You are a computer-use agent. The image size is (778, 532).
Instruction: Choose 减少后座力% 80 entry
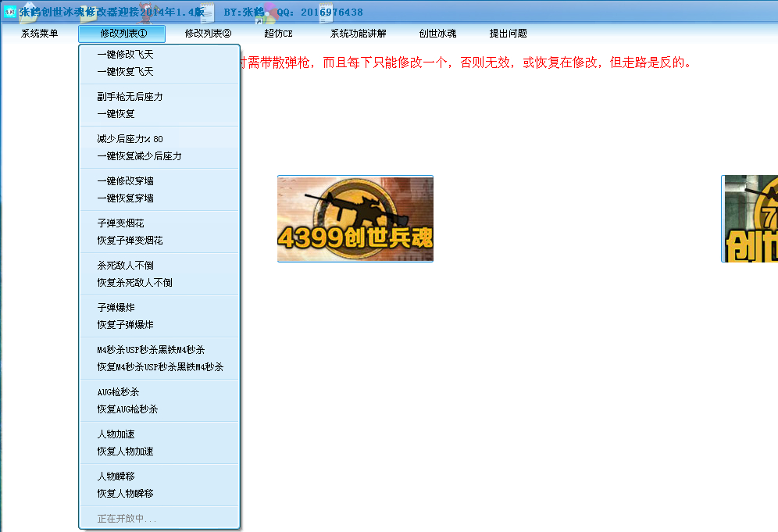point(160,139)
